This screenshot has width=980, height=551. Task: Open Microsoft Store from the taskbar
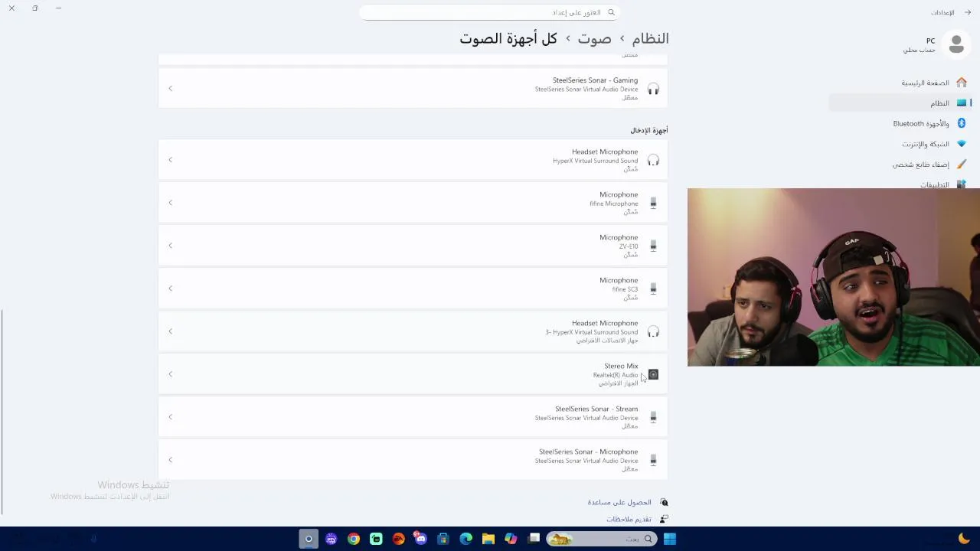coord(443,539)
